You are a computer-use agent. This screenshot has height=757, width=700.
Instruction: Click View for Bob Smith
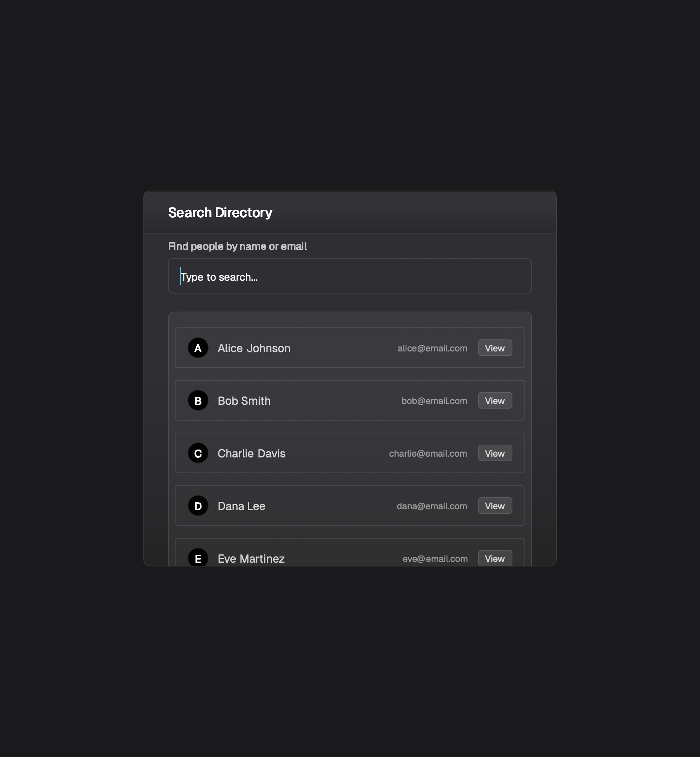495,400
